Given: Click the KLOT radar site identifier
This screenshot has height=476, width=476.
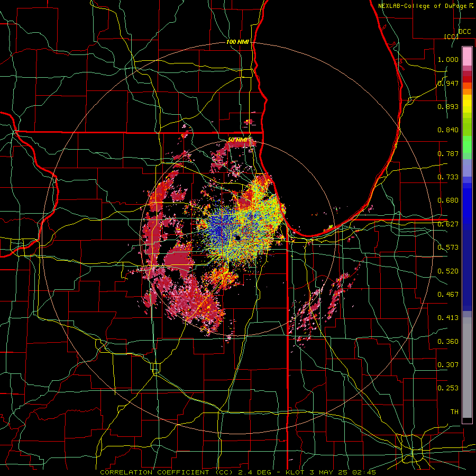Looking at the screenshot, I should [x=296, y=472].
